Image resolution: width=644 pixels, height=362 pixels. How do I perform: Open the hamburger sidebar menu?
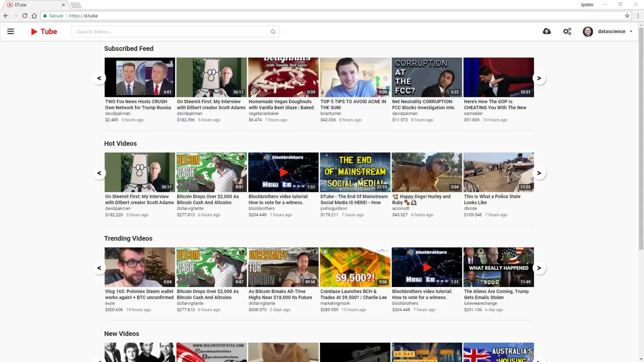(11, 31)
